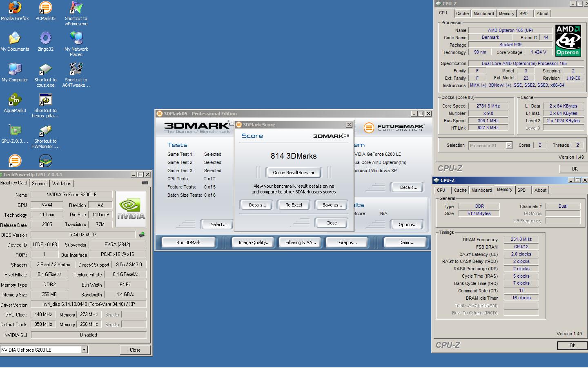588x368 pixels.
Task: Launch the PCMark05 desktop shortcut
Action: tap(45, 7)
